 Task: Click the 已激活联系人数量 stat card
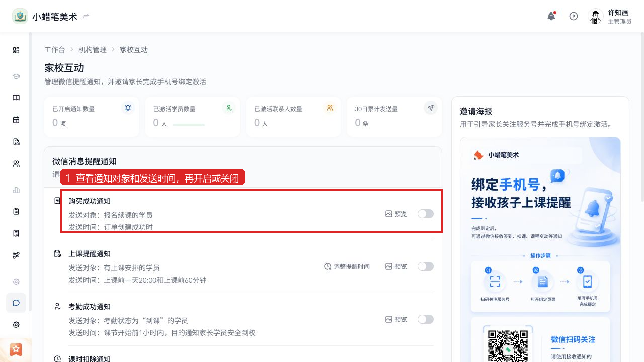coord(293,117)
